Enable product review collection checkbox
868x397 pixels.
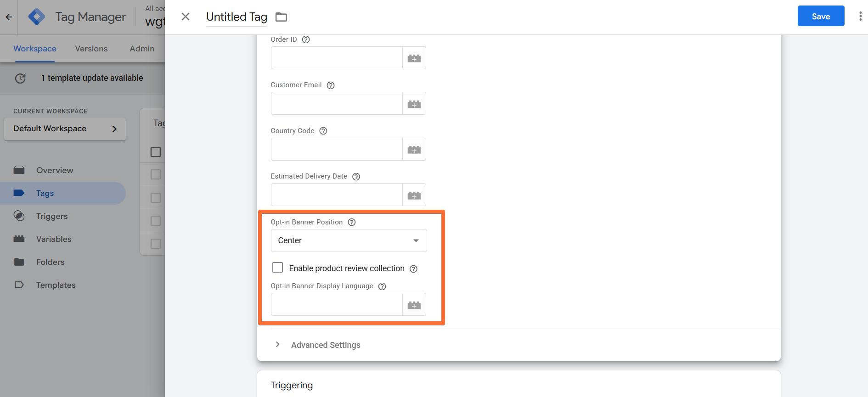[277, 268]
